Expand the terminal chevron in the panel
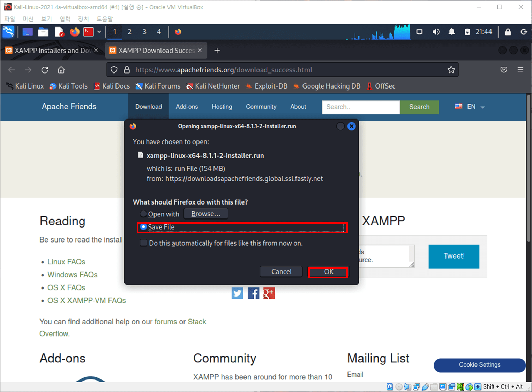Screen dimensions: 532x392 tap(99, 32)
